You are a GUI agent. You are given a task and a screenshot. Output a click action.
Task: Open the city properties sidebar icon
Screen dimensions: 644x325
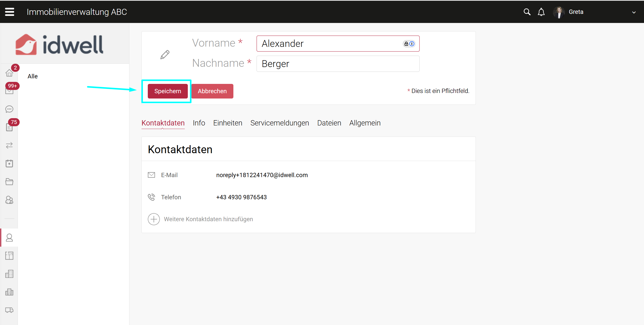click(9, 292)
